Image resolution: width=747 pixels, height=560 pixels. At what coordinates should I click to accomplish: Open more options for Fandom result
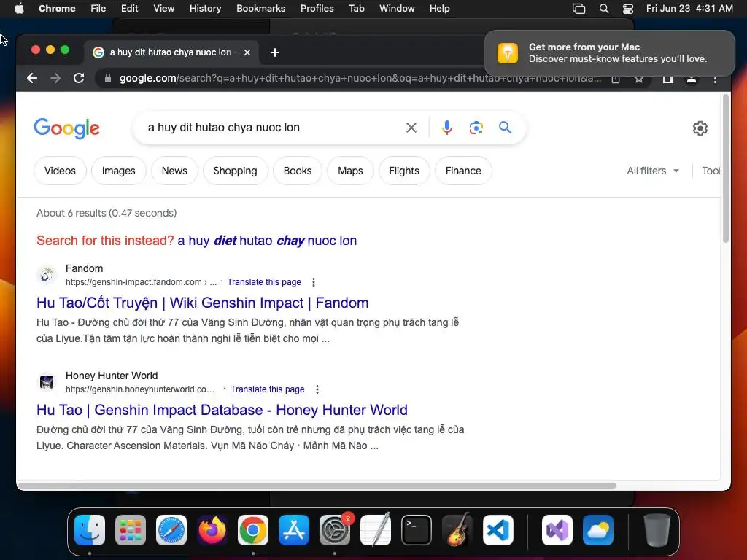314,282
